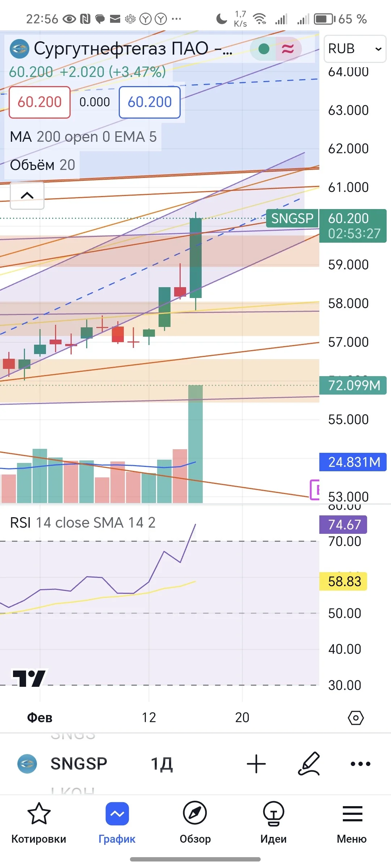391x868 pixels.
Task: Switch to the График tab
Action: 117,823
